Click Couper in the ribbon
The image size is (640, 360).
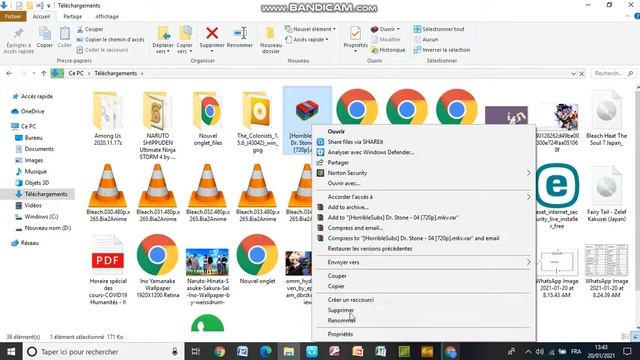(90, 29)
